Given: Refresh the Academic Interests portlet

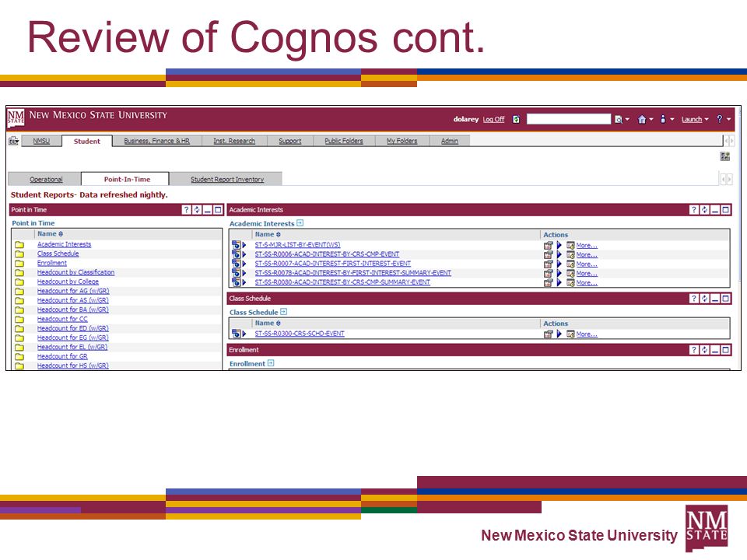Looking at the screenshot, I should tap(704, 209).
